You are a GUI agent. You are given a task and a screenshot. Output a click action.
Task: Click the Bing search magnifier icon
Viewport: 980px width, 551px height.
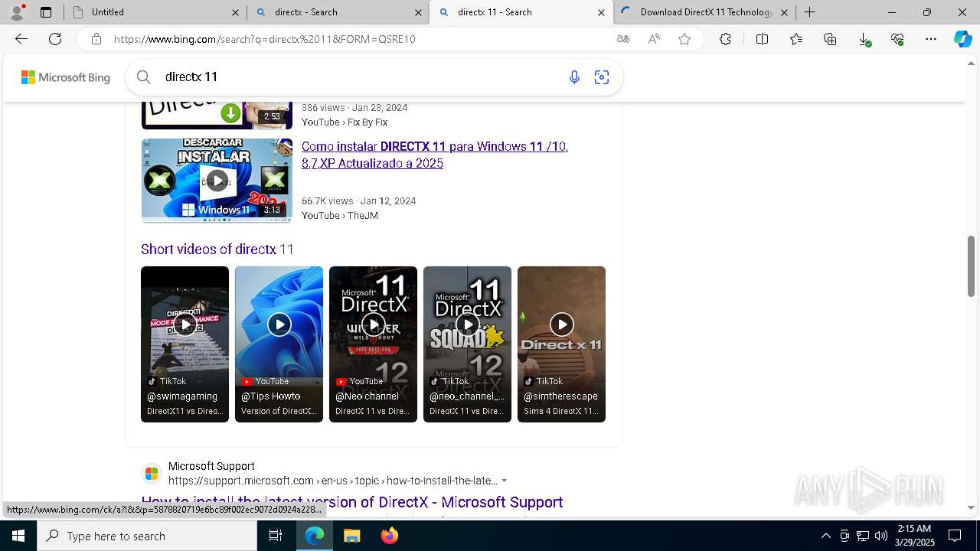click(143, 77)
